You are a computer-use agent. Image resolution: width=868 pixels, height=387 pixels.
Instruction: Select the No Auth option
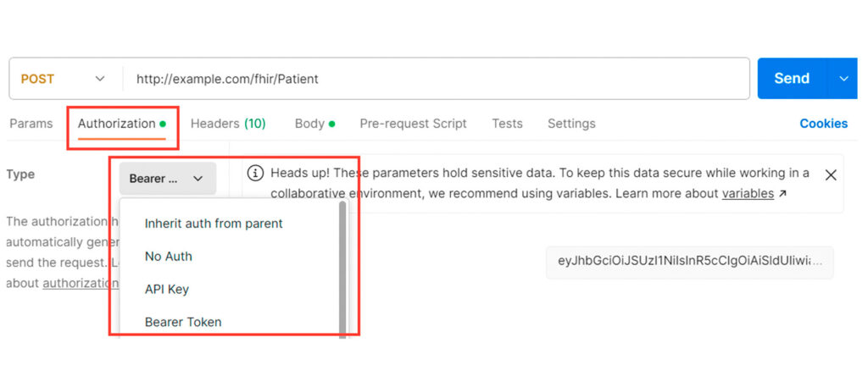click(x=169, y=257)
